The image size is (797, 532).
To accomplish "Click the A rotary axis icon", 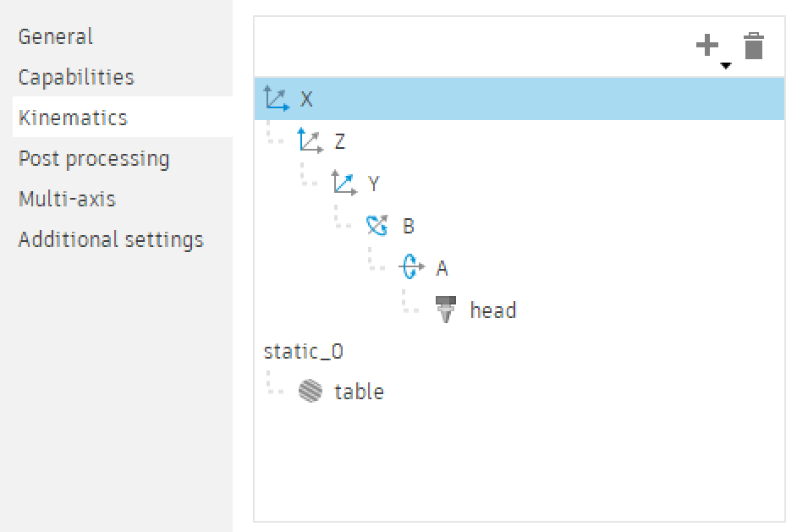I will pyautogui.click(x=411, y=268).
